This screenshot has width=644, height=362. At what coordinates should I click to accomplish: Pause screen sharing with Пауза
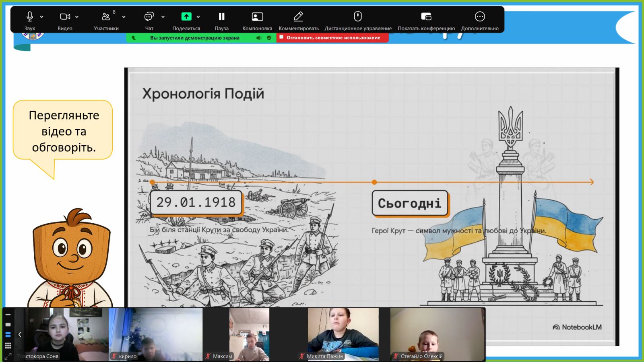coord(221,17)
